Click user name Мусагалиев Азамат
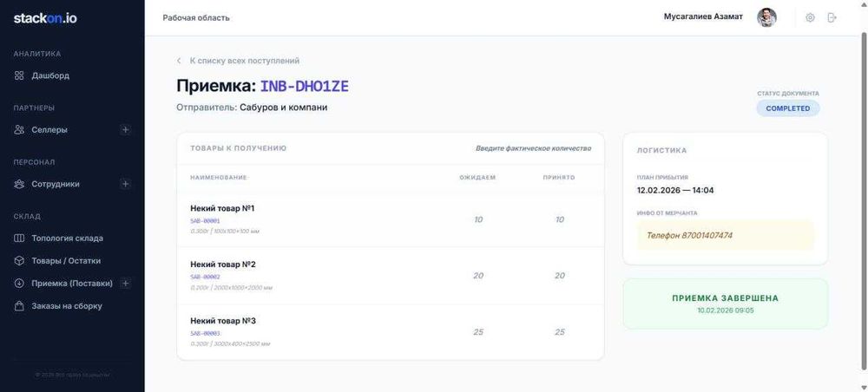This screenshot has width=868, height=392. point(703,17)
